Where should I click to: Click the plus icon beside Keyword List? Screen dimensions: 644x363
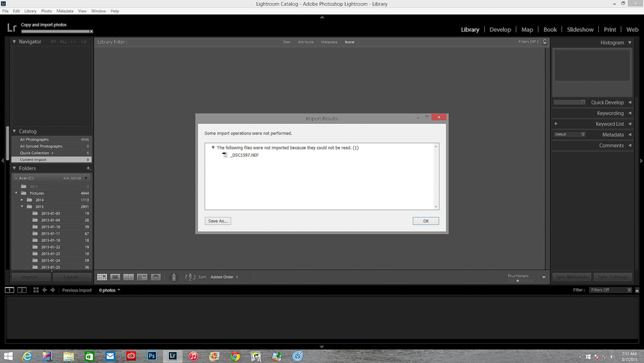[556, 124]
